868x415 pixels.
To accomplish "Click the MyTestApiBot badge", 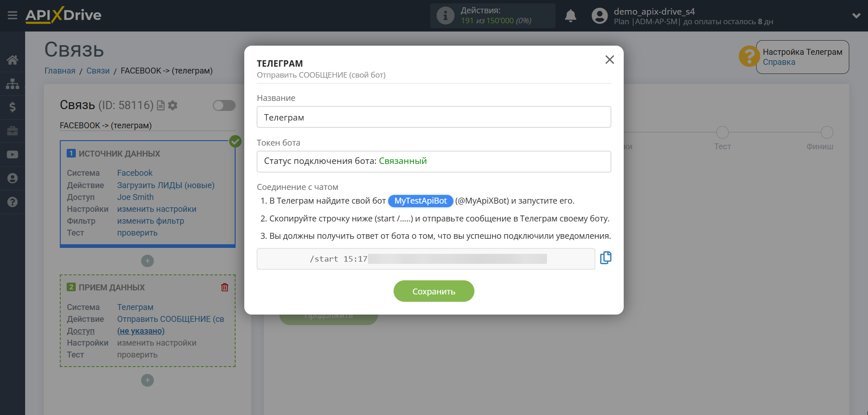I will (421, 201).
